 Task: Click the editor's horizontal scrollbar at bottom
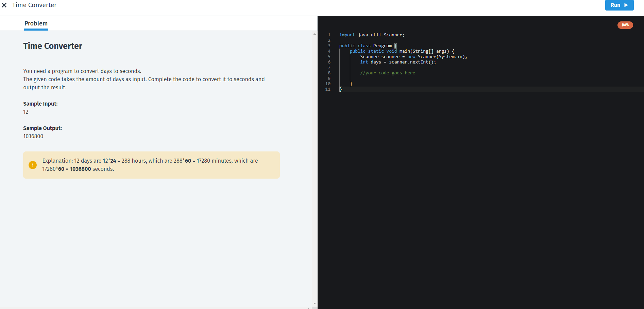[x=476, y=307]
